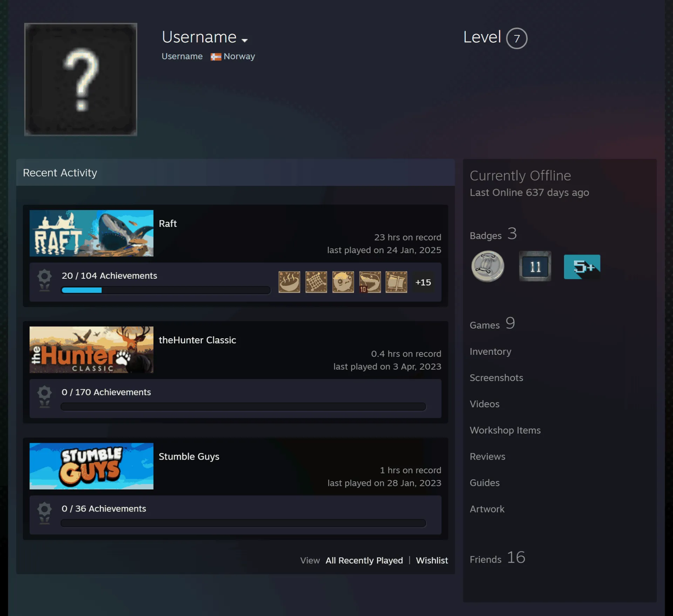The height and width of the screenshot is (616, 673).
Task: Open the Stumble Guys game thumbnail
Action: tap(91, 466)
